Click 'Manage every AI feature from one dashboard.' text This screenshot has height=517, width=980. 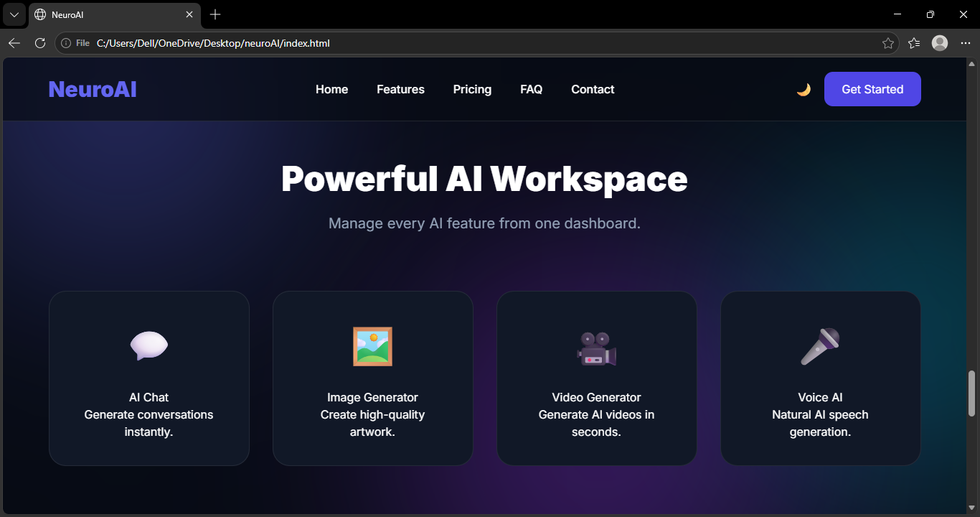pos(484,223)
